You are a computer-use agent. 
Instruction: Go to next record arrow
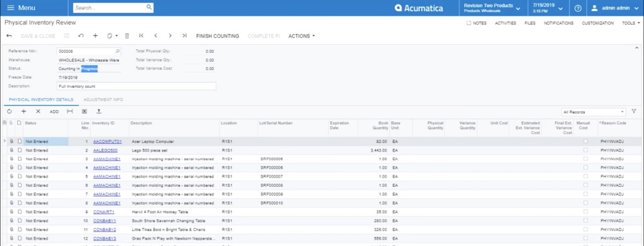[x=170, y=36]
